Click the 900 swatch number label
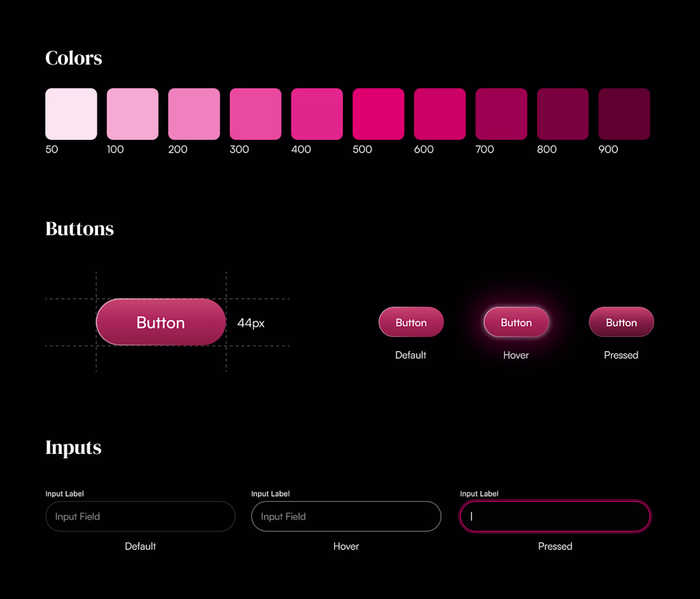 click(608, 149)
